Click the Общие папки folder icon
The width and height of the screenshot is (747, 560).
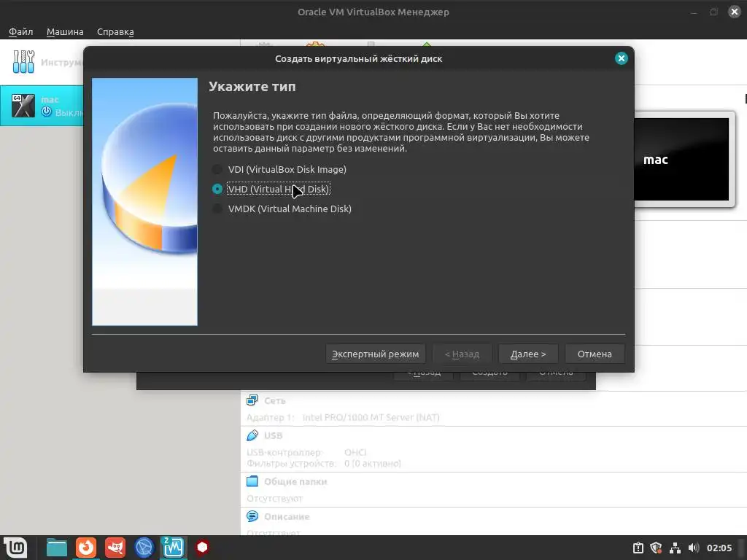252,481
